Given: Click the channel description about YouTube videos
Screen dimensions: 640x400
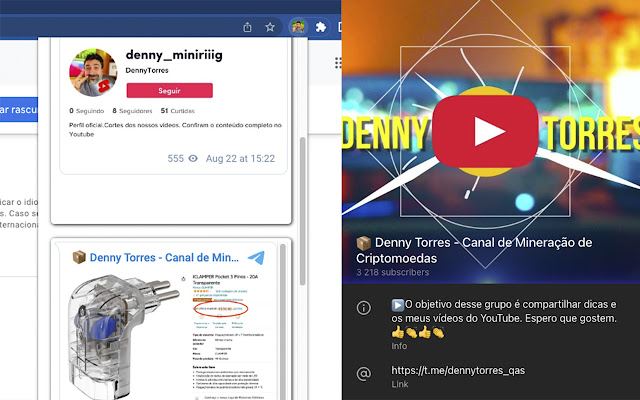Looking at the screenshot, I should tap(504, 318).
